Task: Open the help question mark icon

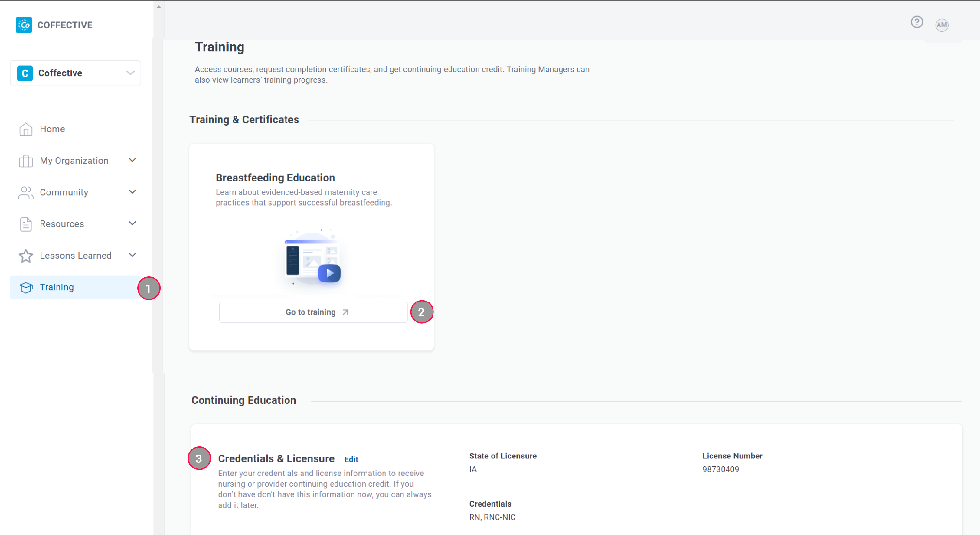Action: pyautogui.click(x=917, y=22)
